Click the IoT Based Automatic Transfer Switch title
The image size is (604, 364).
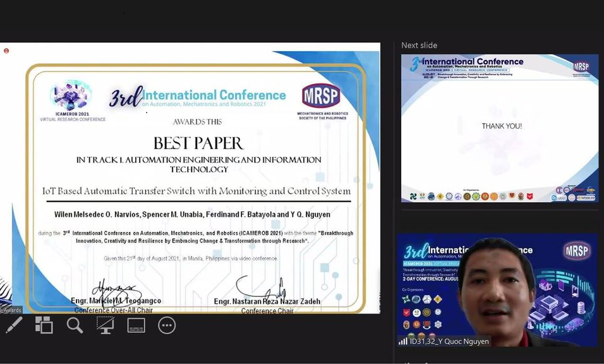196,191
